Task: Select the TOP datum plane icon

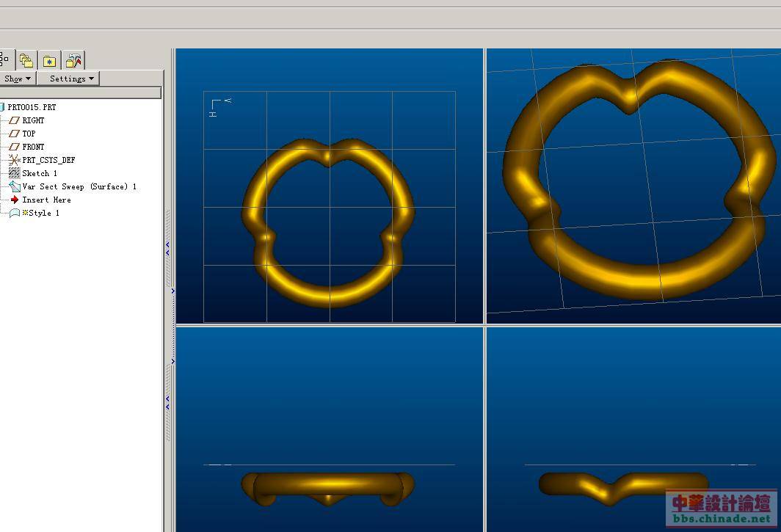Action: coord(15,134)
